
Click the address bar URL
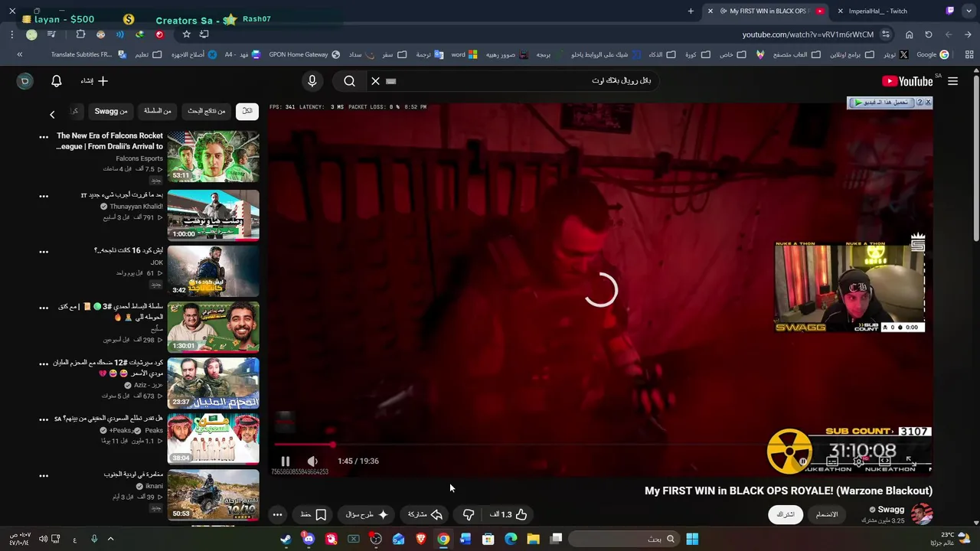(x=808, y=34)
